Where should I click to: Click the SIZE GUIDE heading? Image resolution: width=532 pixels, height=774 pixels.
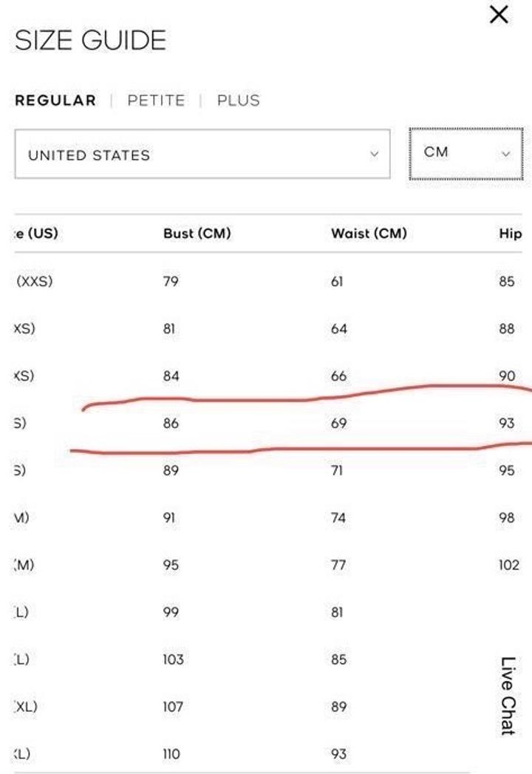click(x=90, y=40)
